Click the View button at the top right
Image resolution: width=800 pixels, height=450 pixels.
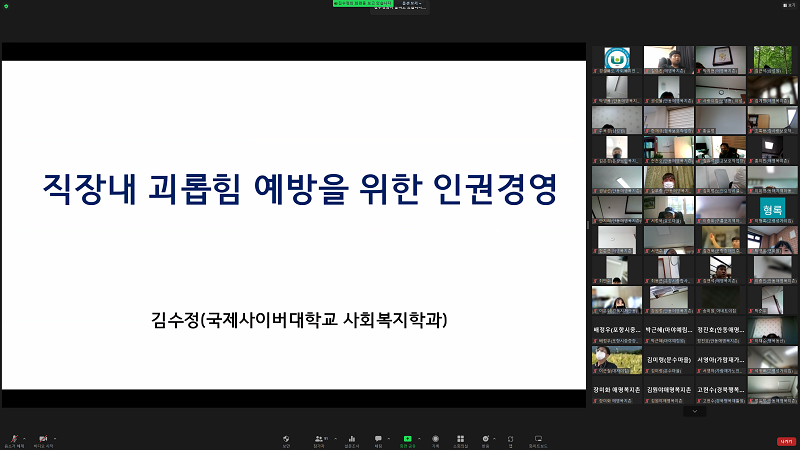[x=789, y=5]
